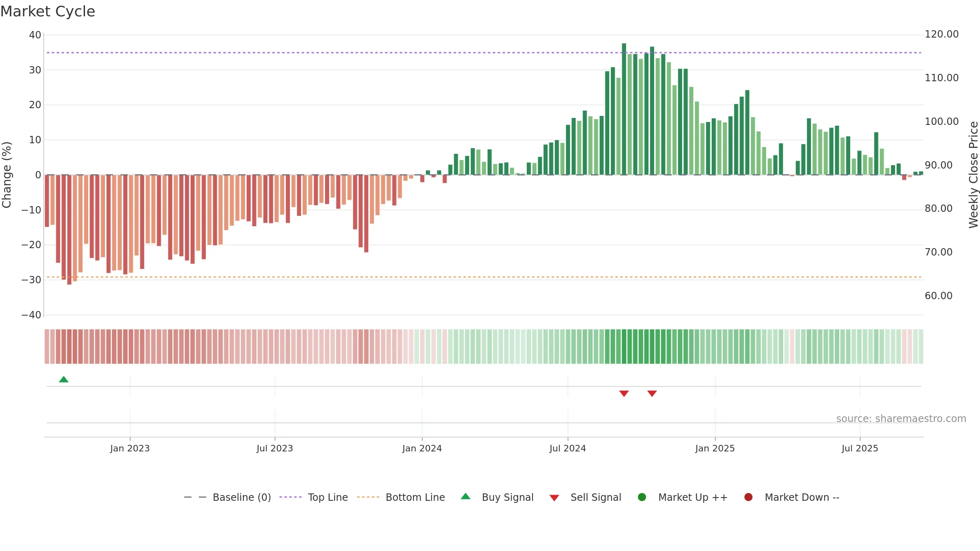Image resolution: width=980 pixels, height=551 pixels.
Task: Click the orange dotted bottom line
Action: (x=484, y=277)
